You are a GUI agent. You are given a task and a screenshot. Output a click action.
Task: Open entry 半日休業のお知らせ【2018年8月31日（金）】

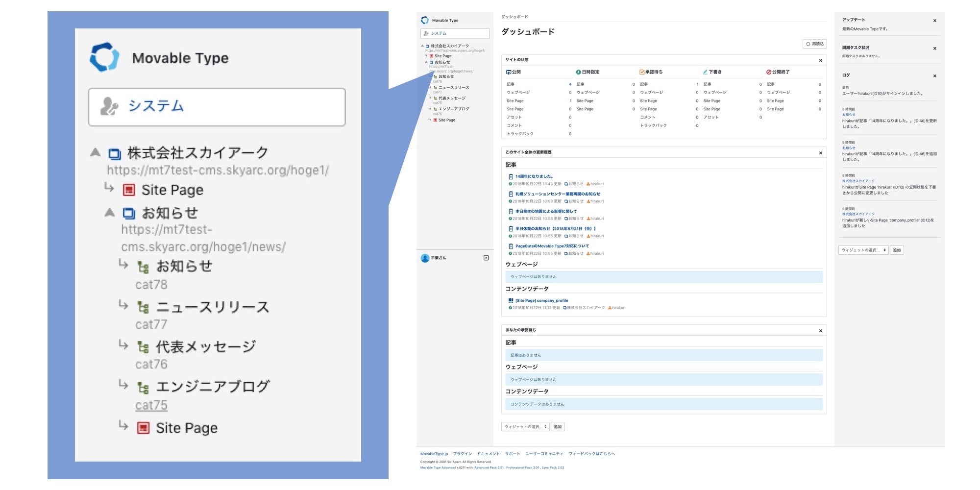[556, 229]
